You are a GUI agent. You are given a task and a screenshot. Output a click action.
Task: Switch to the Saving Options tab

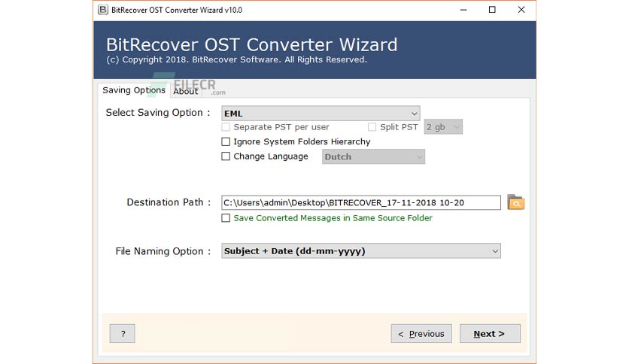click(134, 90)
